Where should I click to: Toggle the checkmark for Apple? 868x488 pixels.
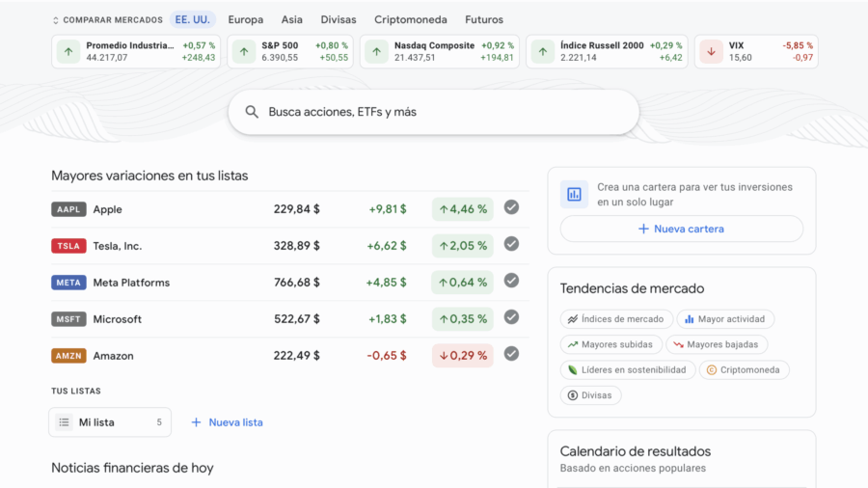tap(511, 207)
